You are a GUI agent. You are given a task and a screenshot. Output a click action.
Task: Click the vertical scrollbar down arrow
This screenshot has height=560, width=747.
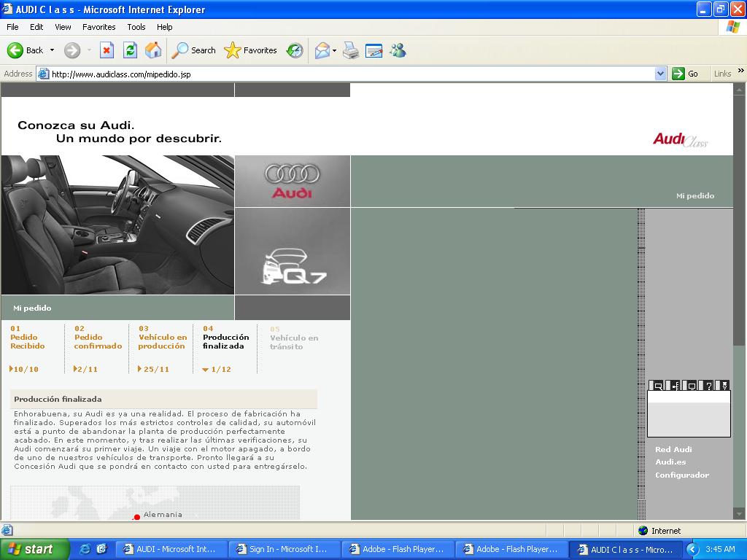coord(739,514)
